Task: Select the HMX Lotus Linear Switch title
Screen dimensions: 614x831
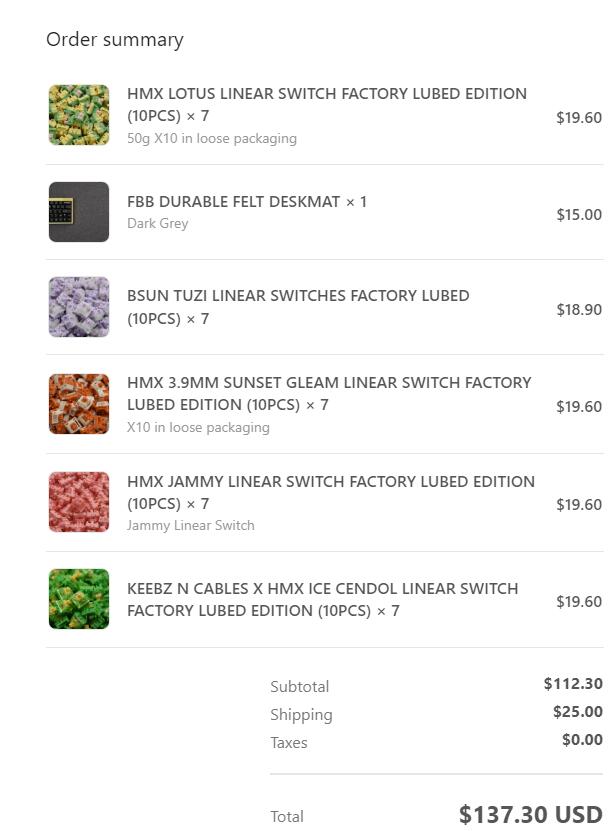Action: click(x=327, y=104)
